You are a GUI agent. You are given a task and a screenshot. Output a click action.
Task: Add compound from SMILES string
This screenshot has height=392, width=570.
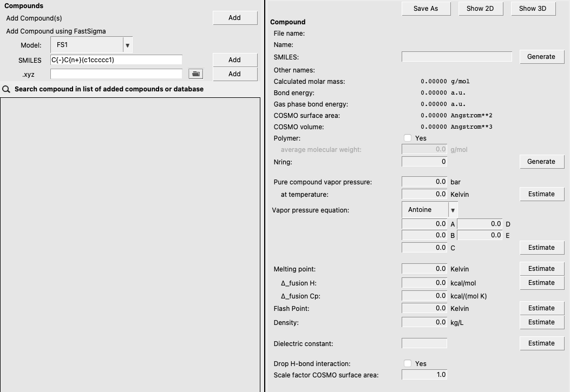(234, 60)
